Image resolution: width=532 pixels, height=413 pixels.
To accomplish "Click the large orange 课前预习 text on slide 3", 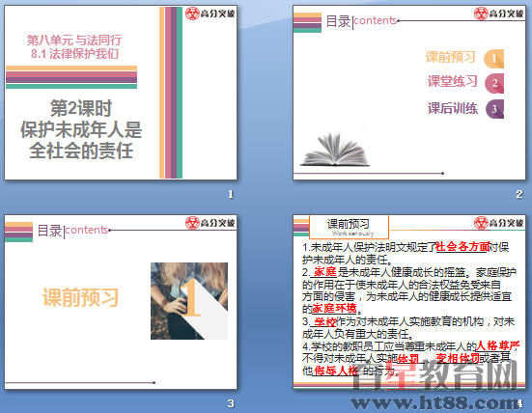I will click(80, 297).
